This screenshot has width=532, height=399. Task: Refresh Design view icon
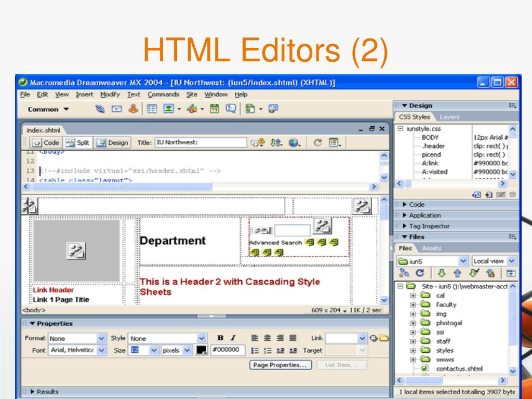pos(317,142)
